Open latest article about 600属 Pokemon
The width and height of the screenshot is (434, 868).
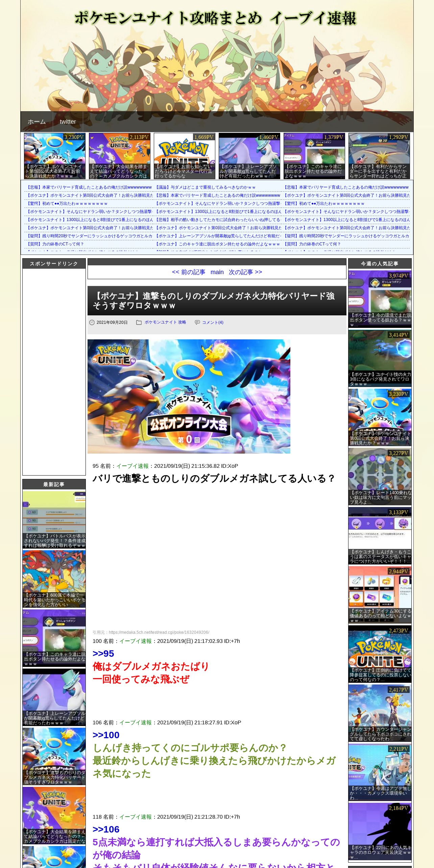pyautogui.click(x=54, y=579)
